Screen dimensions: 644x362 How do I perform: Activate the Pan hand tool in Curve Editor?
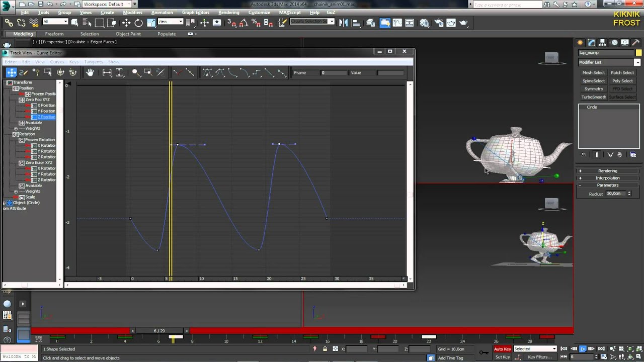pyautogui.click(x=90, y=72)
